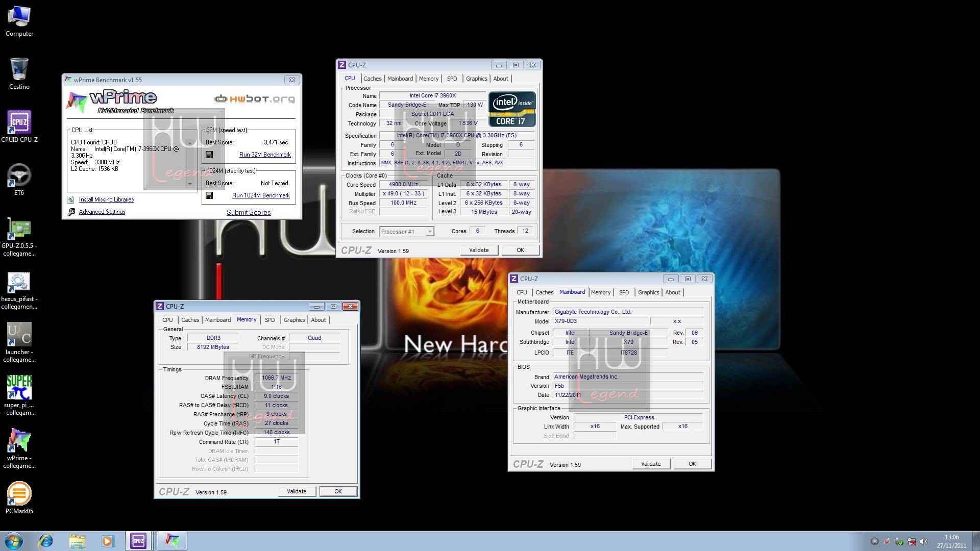This screenshot has height=551, width=980.
Task: Open the Computer desktop icon
Action: [19, 21]
